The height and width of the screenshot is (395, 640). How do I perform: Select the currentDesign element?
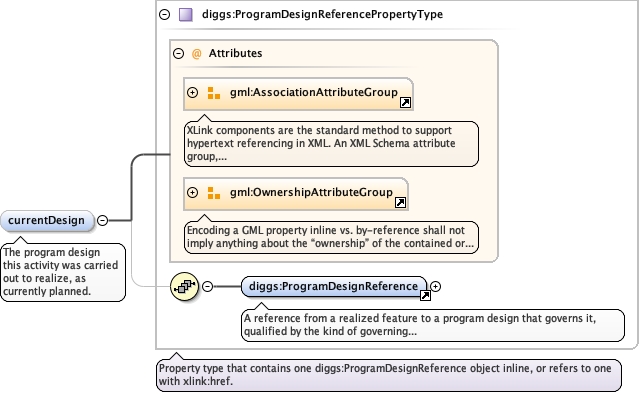pyautogui.click(x=47, y=221)
